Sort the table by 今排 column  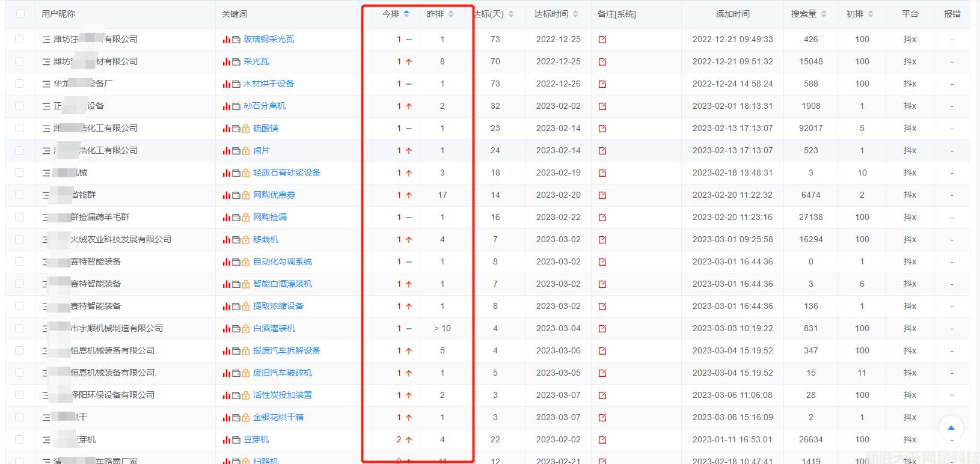click(396, 14)
